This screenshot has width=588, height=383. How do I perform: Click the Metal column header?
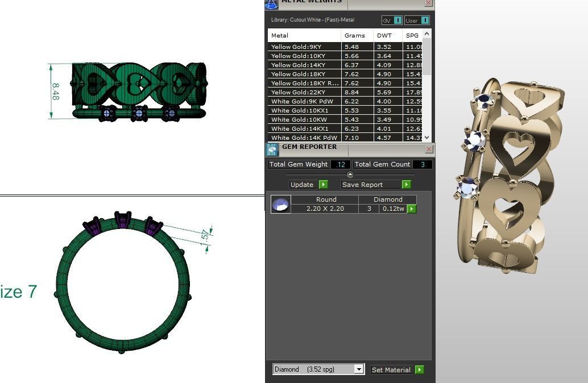304,35
